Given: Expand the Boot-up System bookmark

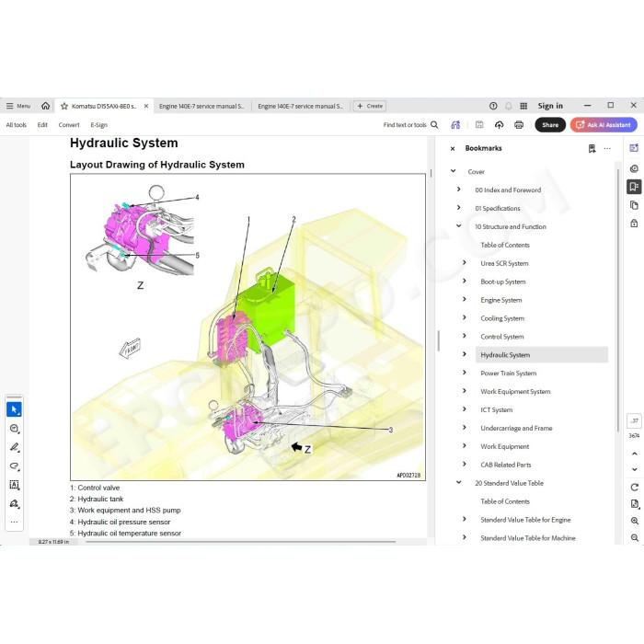Looking at the screenshot, I should click(x=465, y=281).
